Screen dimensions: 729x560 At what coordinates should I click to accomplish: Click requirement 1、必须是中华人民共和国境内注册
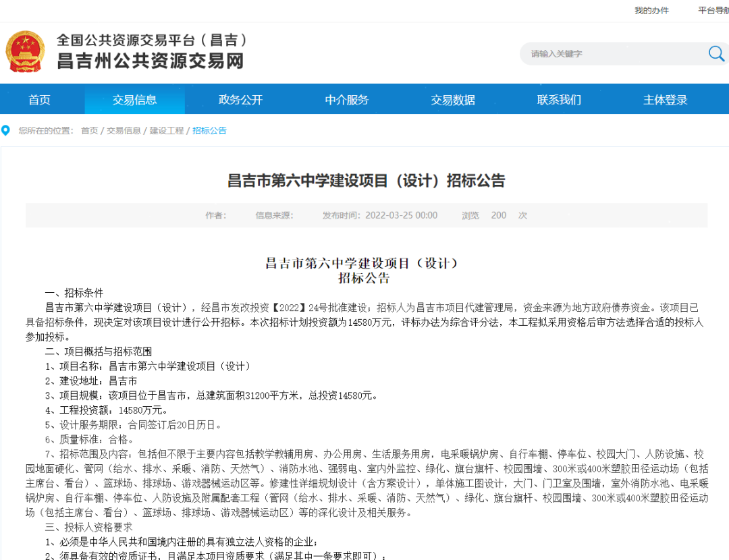point(182,542)
